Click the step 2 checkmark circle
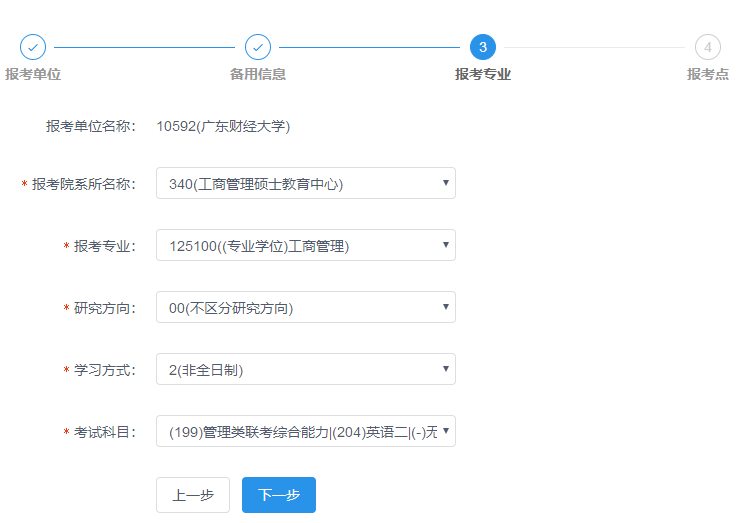 pyautogui.click(x=258, y=47)
